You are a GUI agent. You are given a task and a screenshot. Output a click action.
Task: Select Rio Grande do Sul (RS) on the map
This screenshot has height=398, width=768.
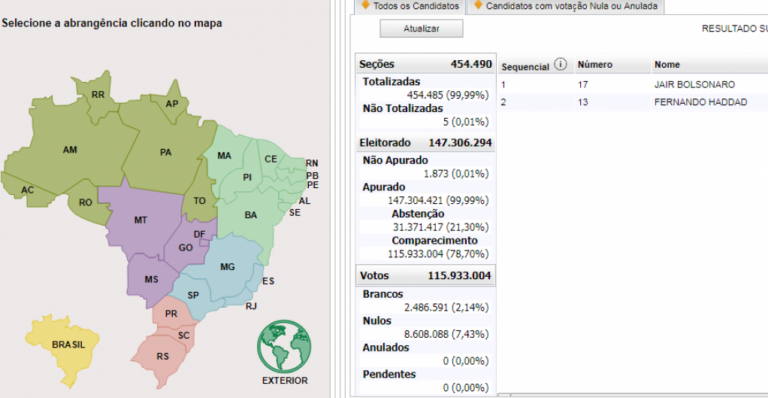pos(163,356)
